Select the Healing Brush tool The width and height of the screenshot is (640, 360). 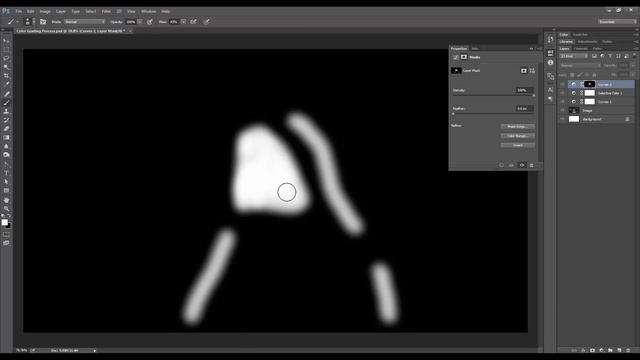[x=6, y=94]
